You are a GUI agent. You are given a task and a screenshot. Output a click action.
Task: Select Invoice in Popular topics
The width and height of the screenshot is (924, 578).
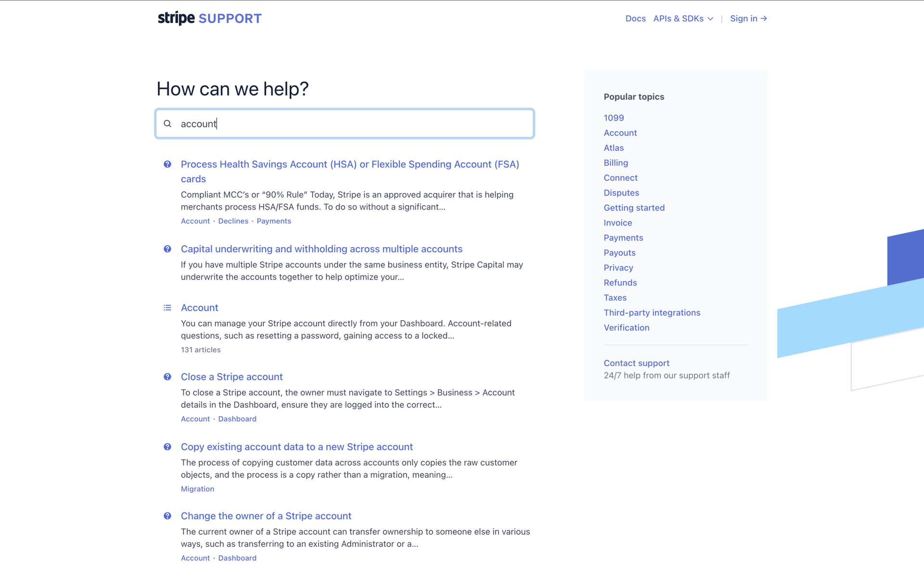[617, 223]
